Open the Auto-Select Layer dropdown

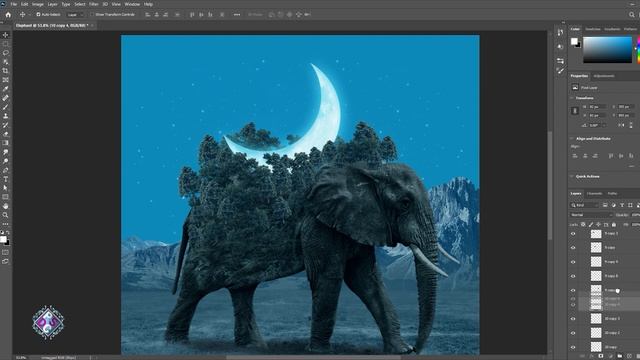[75, 15]
